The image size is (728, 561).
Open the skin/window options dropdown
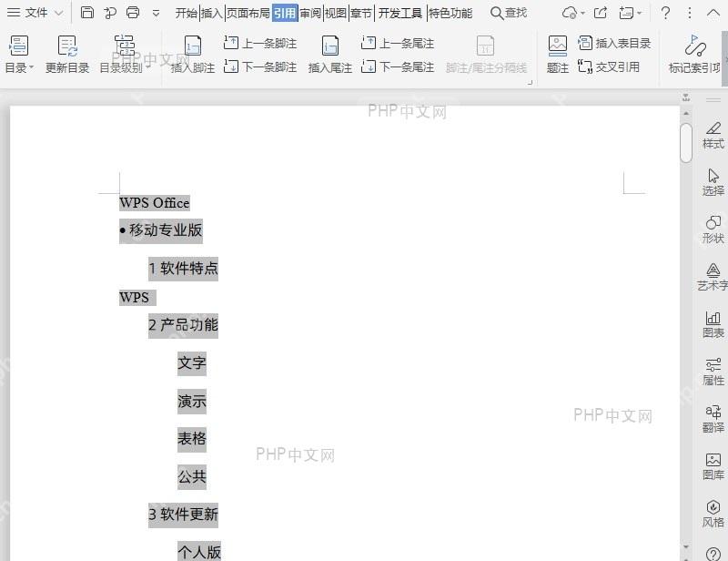pyautogui.click(x=630, y=13)
